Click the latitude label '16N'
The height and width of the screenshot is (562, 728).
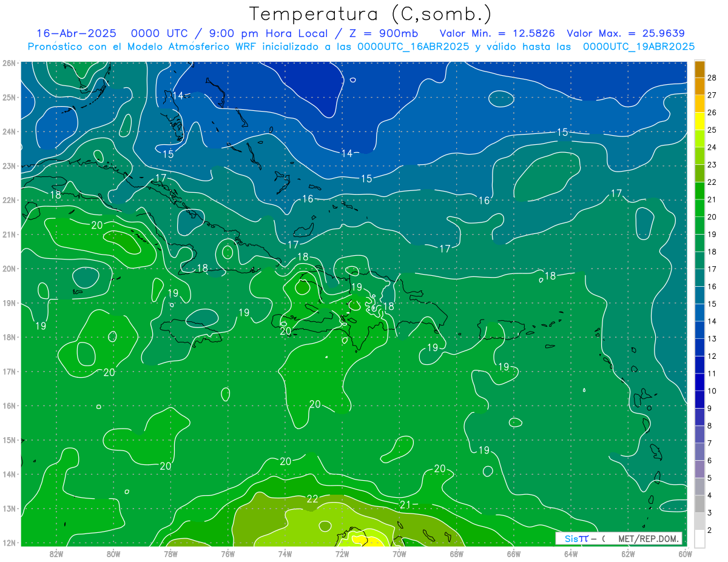click(8, 406)
